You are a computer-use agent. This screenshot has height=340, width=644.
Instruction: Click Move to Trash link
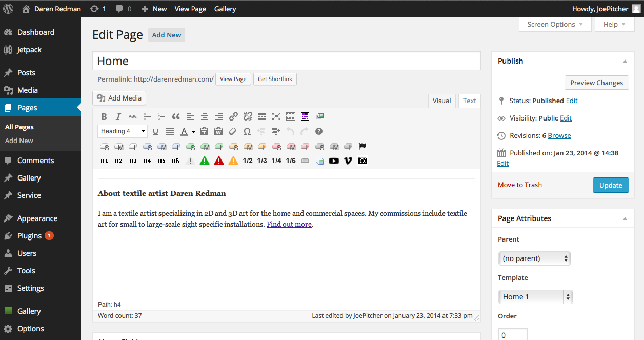[x=520, y=185]
